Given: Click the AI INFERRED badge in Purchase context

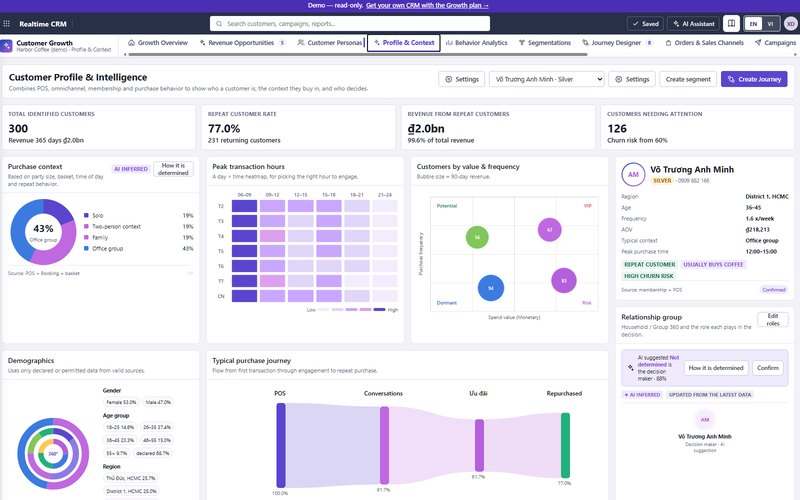Looking at the screenshot, I should [x=131, y=169].
